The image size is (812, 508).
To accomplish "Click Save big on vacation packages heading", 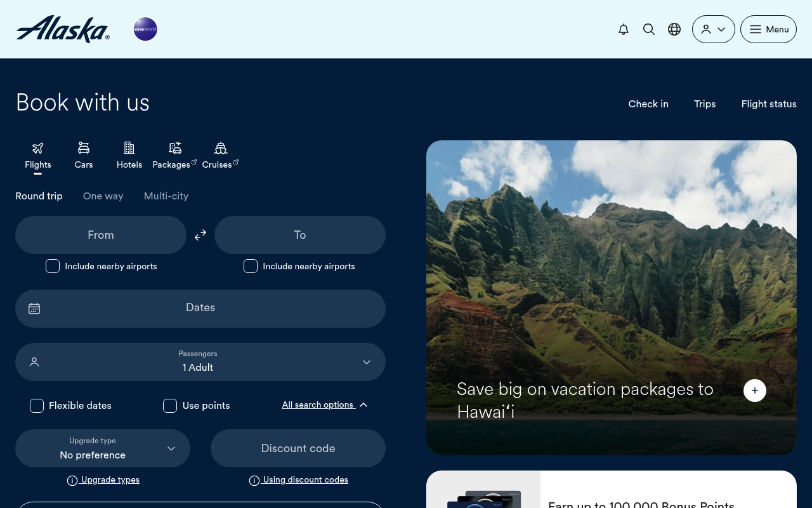I will coord(585,400).
